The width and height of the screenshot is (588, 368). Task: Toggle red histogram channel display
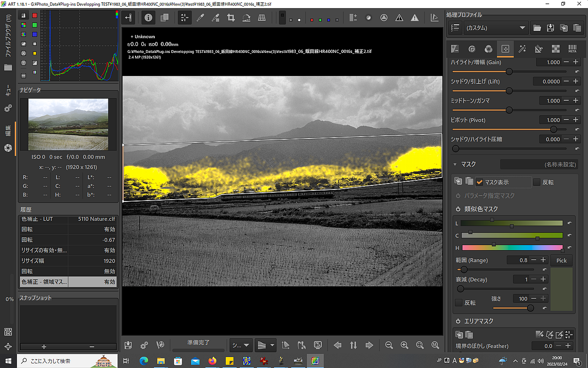click(x=34, y=16)
